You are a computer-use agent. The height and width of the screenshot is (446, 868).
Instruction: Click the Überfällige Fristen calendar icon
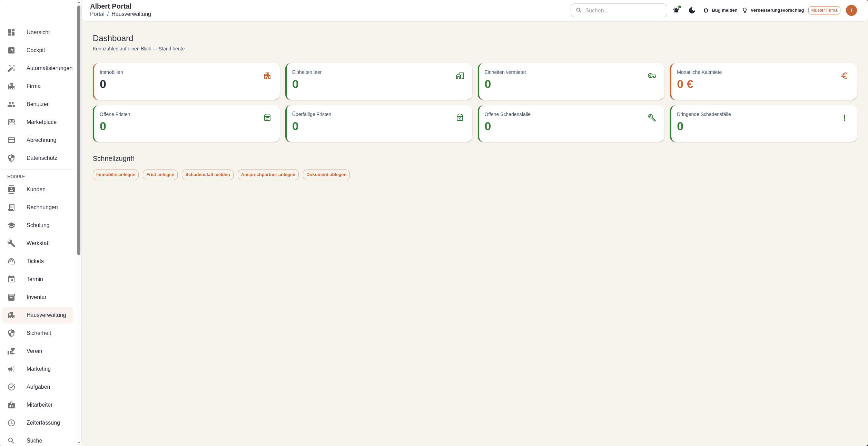pos(460,118)
